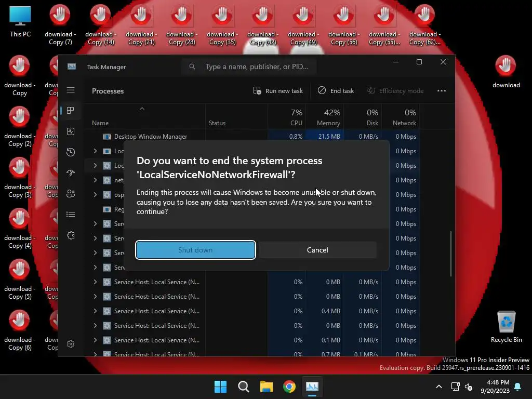The image size is (532, 399).
Task: Open muted volume tray icon
Action: [469, 387]
